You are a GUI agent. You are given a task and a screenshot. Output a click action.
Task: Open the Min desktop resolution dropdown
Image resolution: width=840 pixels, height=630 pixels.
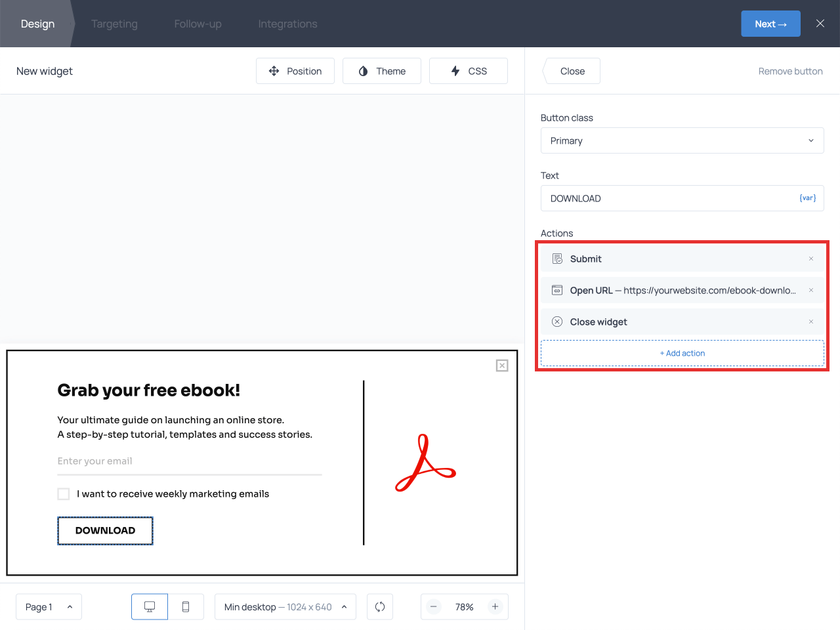[x=285, y=607]
